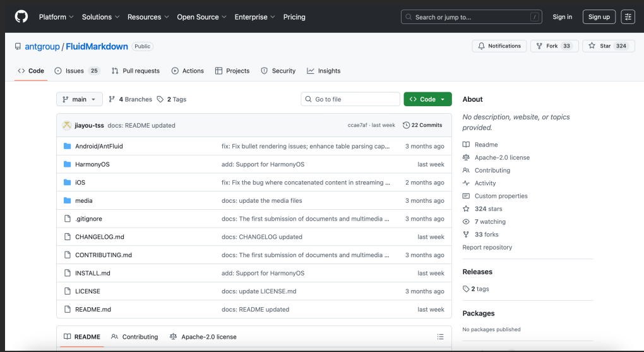Screen dimensions: 644x352
Task: Open the README.md file
Action: [x=93, y=310]
